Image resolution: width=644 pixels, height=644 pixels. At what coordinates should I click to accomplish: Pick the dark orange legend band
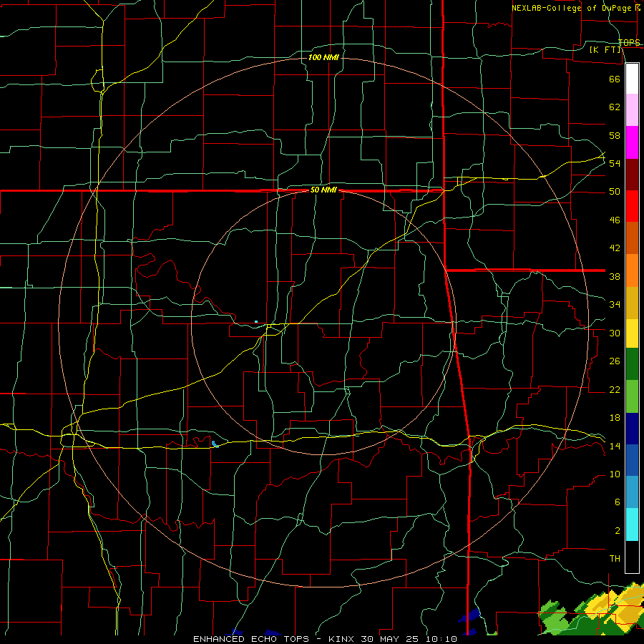pos(632,238)
